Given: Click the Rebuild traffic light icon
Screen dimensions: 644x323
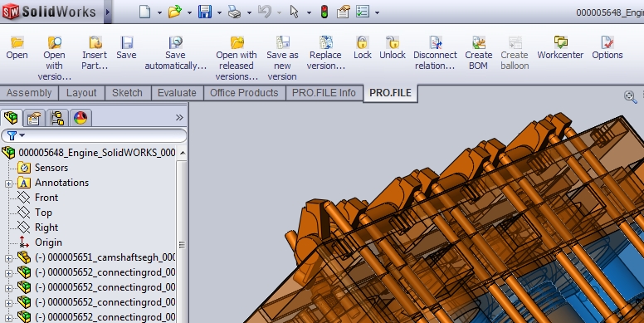Looking at the screenshot, I should pos(324,12).
